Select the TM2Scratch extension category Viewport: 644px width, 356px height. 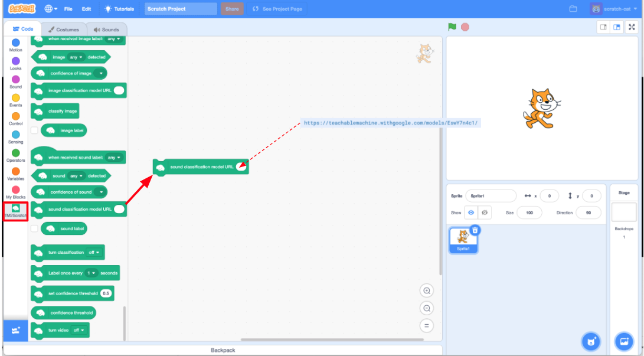tap(15, 211)
